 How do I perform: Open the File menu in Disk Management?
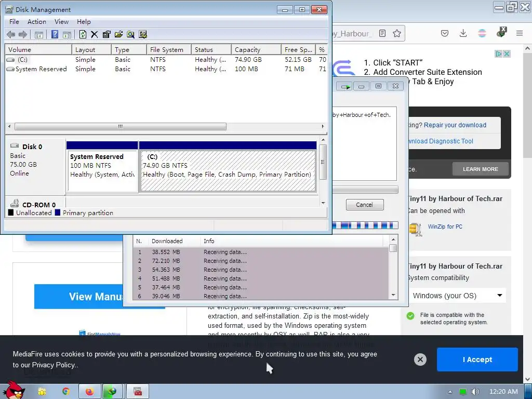14,22
